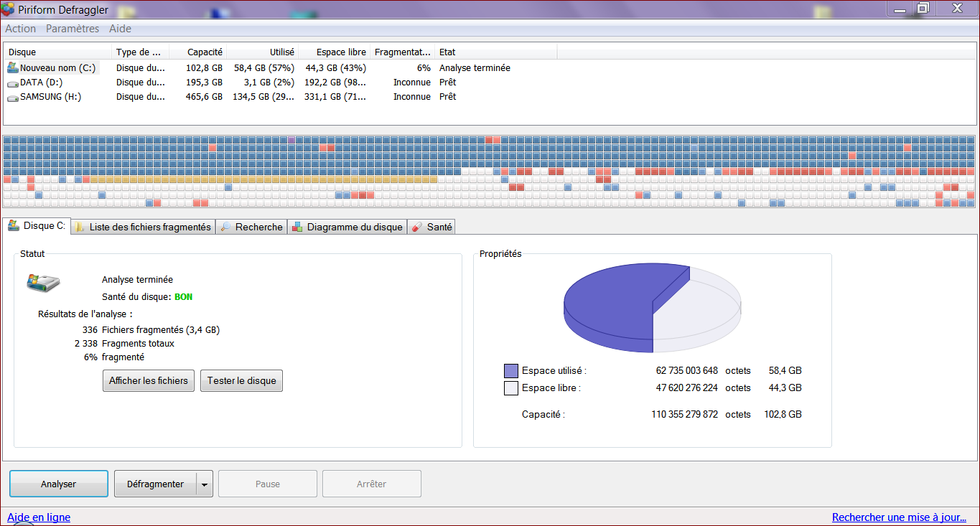Image resolution: width=980 pixels, height=526 pixels.
Task: Click Analyse terminée in the Etat column
Action: click(x=475, y=68)
